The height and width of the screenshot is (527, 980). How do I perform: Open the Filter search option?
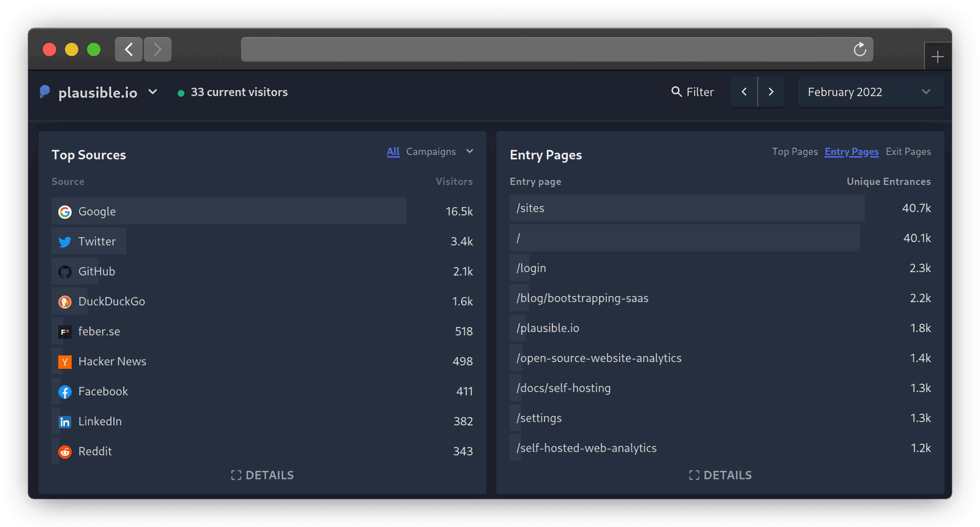[x=693, y=92]
